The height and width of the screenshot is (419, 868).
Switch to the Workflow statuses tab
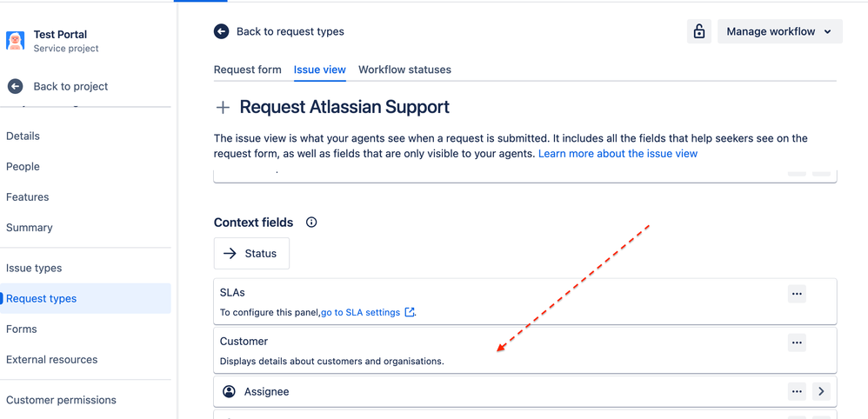[404, 70]
